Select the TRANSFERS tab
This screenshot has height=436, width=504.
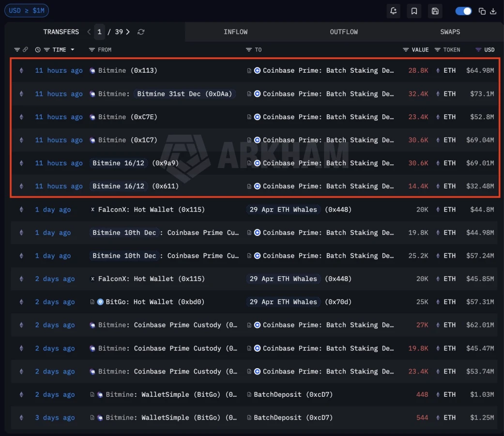click(61, 32)
